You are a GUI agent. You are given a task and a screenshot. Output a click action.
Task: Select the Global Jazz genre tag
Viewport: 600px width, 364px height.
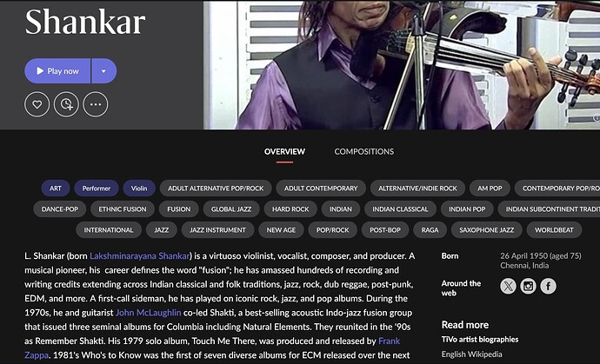231,209
